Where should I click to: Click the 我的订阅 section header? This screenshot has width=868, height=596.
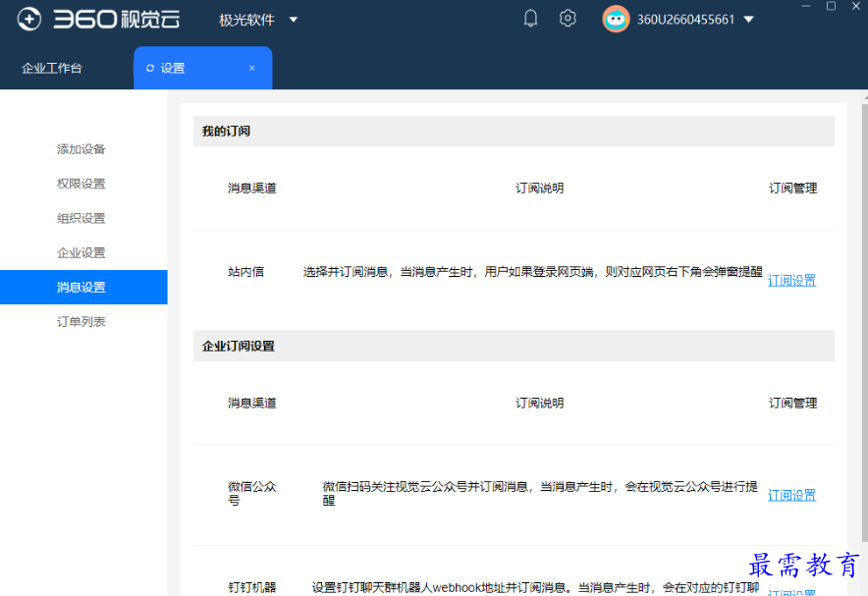(x=514, y=132)
